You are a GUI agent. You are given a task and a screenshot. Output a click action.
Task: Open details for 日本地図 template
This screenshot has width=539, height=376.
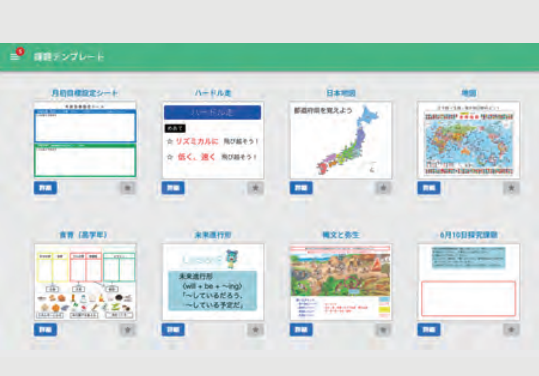coord(301,188)
